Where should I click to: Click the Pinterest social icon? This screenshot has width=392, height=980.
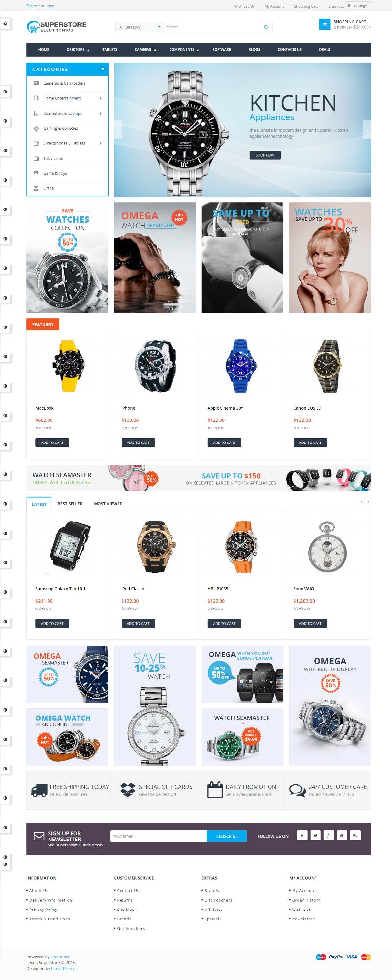point(342,836)
